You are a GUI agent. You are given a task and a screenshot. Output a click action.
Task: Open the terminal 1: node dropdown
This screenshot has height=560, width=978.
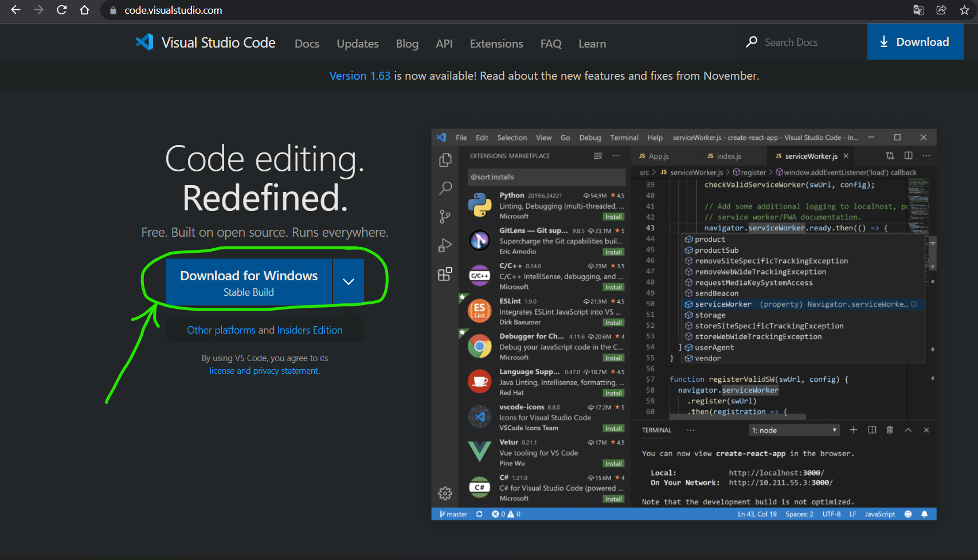point(795,430)
